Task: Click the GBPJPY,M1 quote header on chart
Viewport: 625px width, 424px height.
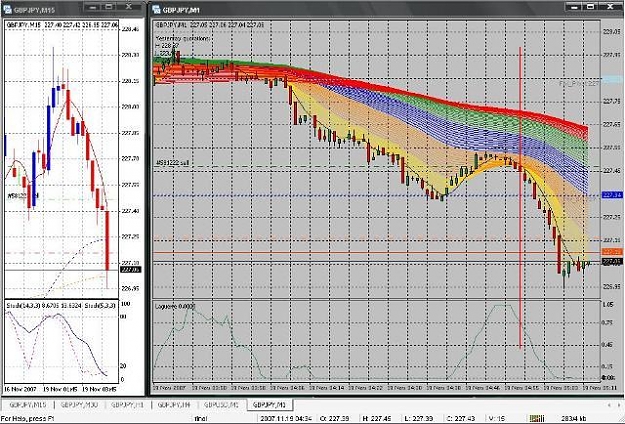Action: (x=209, y=25)
